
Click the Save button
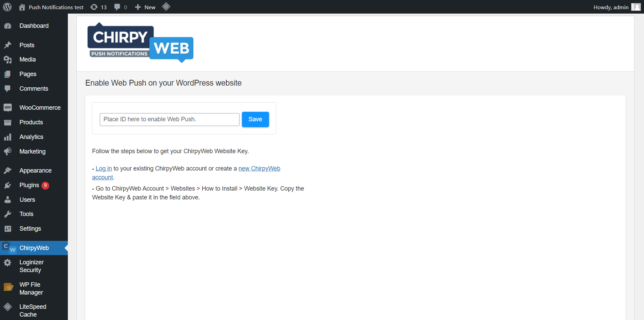[x=255, y=119]
